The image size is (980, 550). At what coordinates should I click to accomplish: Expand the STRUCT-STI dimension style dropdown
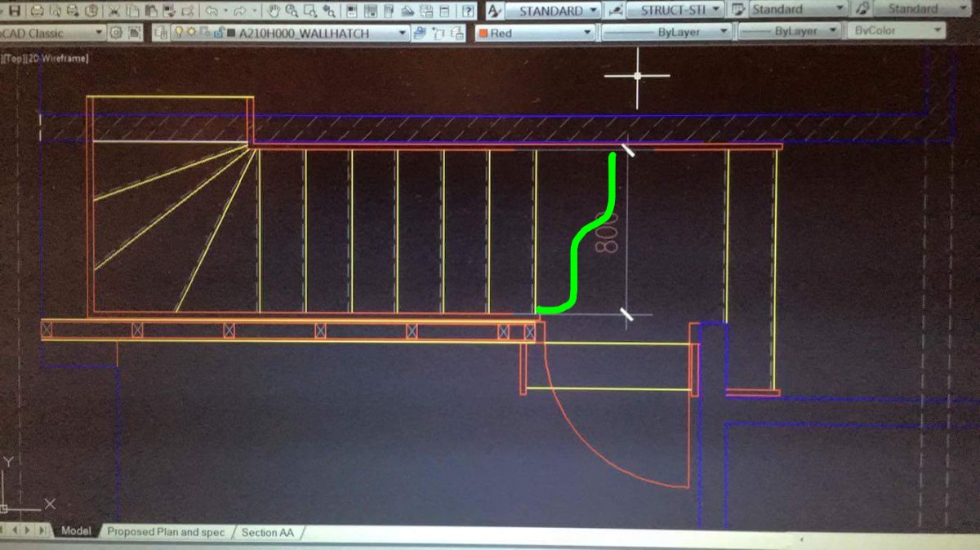(x=715, y=10)
